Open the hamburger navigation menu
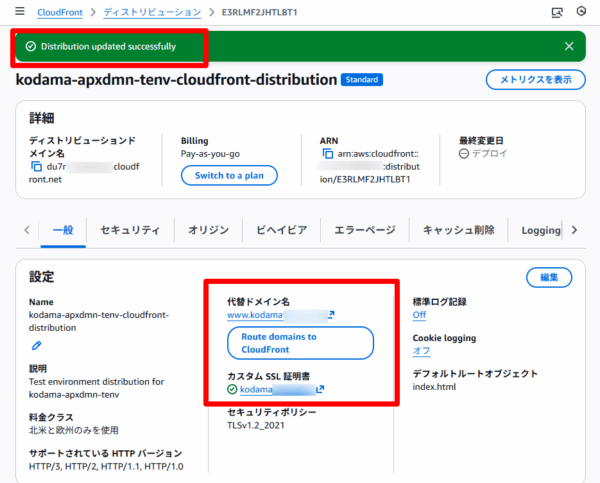Screen dimensions: 600x483 [19, 13]
